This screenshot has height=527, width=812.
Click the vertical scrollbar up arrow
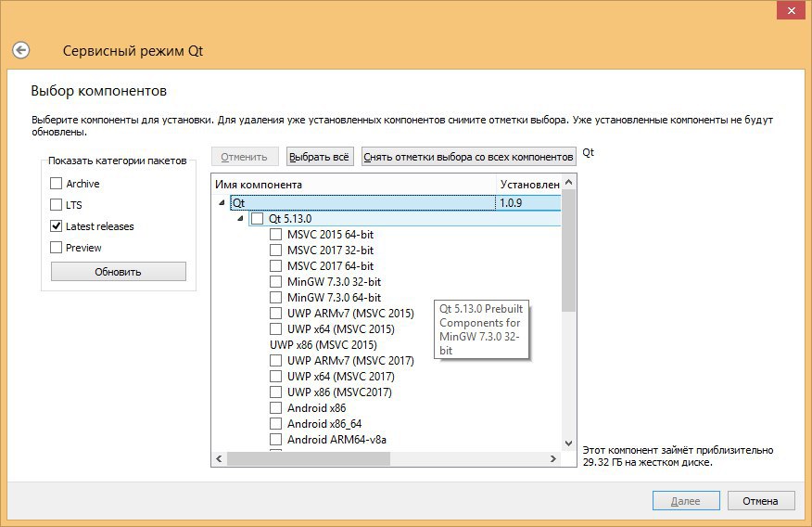point(568,183)
